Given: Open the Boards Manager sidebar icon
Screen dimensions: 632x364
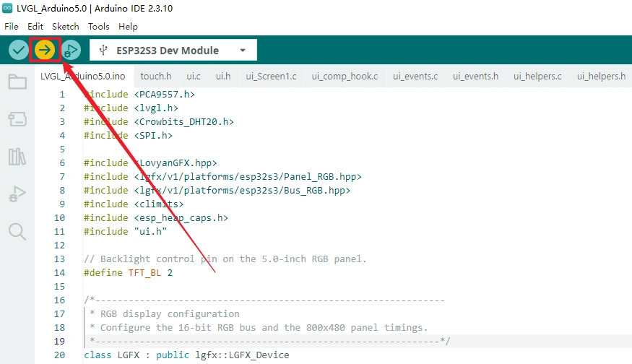Looking at the screenshot, I should 17,119.
